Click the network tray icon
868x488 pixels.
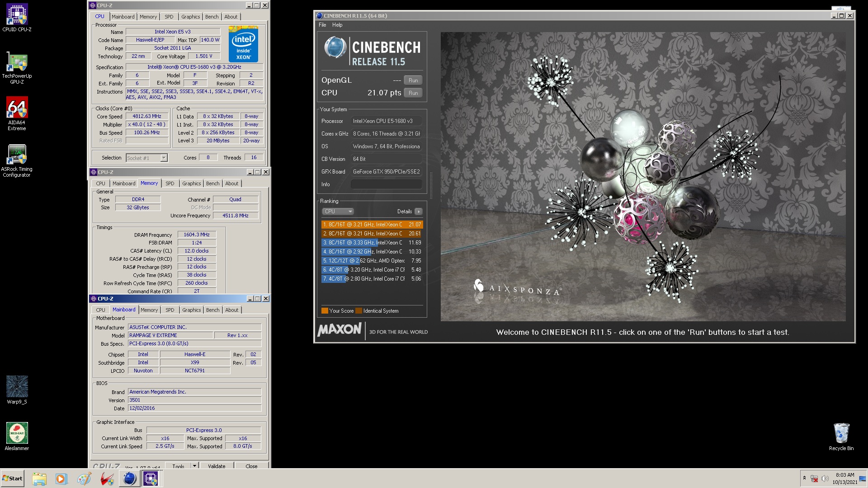(814, 479)
